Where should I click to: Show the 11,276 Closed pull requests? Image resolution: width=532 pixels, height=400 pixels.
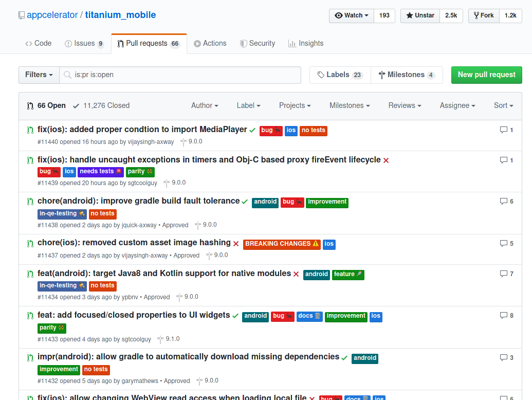[101, 105]
